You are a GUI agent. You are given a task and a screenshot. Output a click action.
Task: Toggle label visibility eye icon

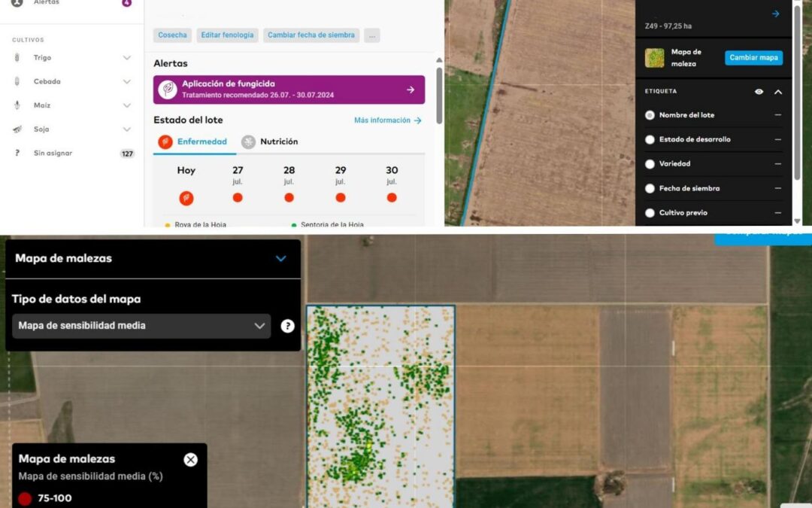[x=759, y=92]
